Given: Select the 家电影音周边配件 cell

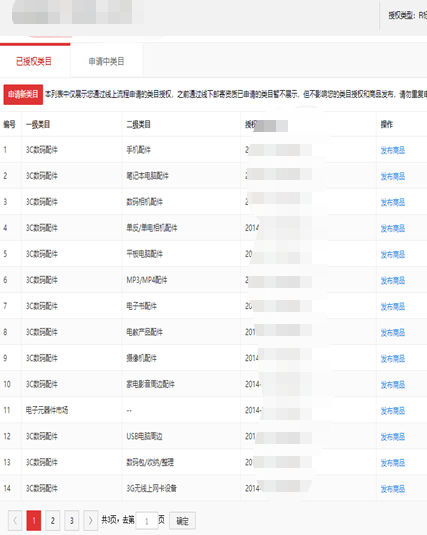Looking at the screenshot, I should tap(151, 384).
